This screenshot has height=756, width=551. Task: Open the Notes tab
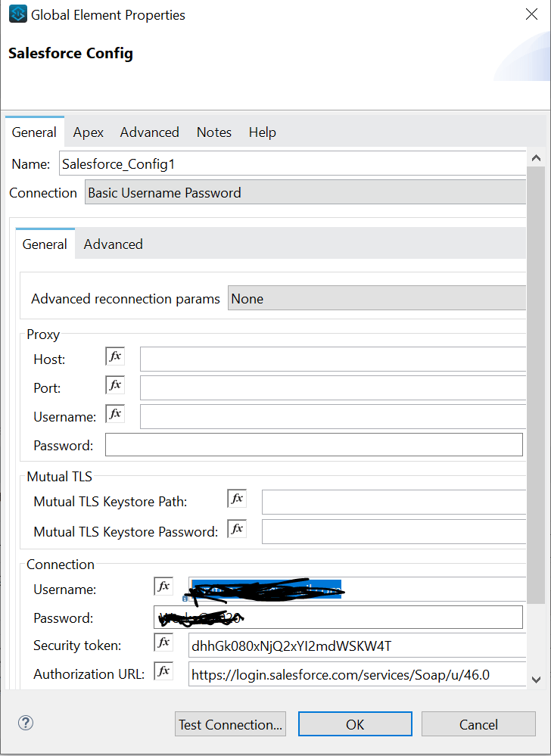[x=213, y=132]
